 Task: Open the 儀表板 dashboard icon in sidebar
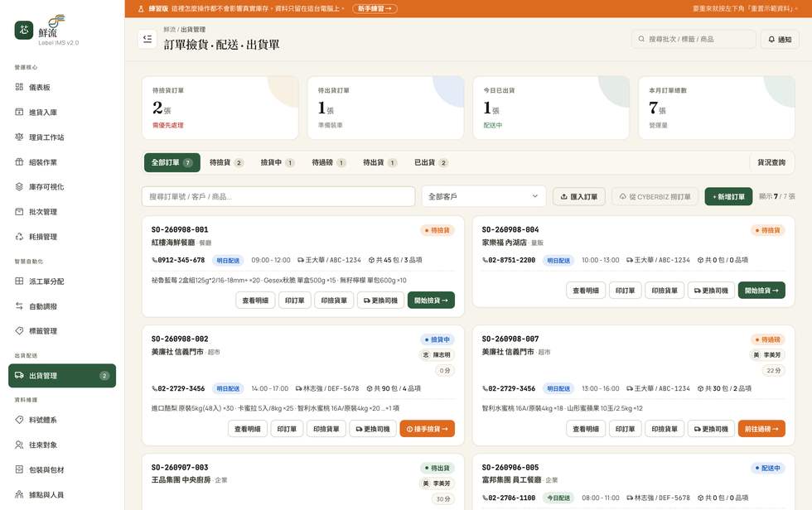point(19,87)
